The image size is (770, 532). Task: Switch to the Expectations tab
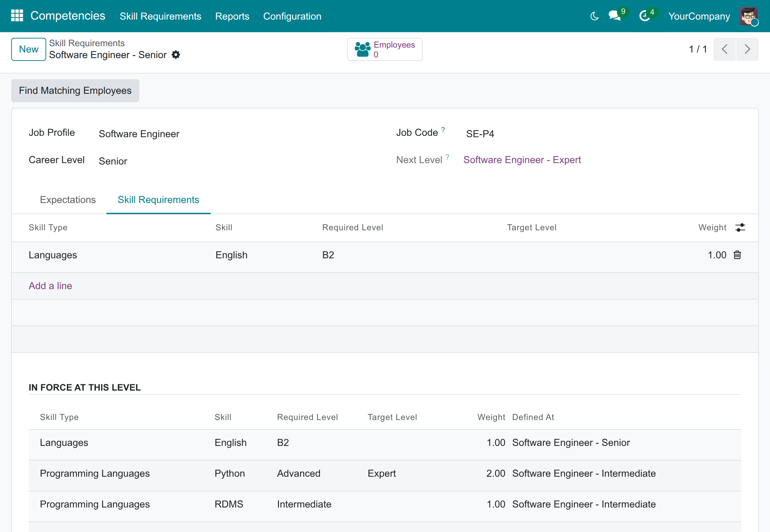pos(68,200)
